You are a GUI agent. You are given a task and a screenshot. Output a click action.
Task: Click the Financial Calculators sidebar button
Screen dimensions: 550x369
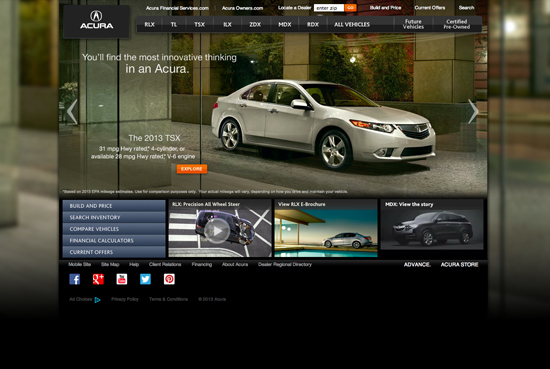point(114,241)
